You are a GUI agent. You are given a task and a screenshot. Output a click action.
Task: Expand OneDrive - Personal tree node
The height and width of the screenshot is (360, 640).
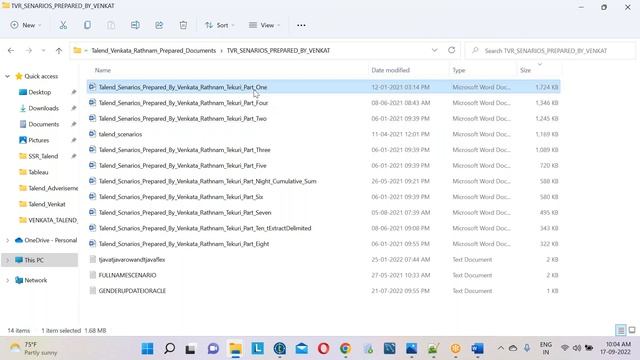[7, 240]
